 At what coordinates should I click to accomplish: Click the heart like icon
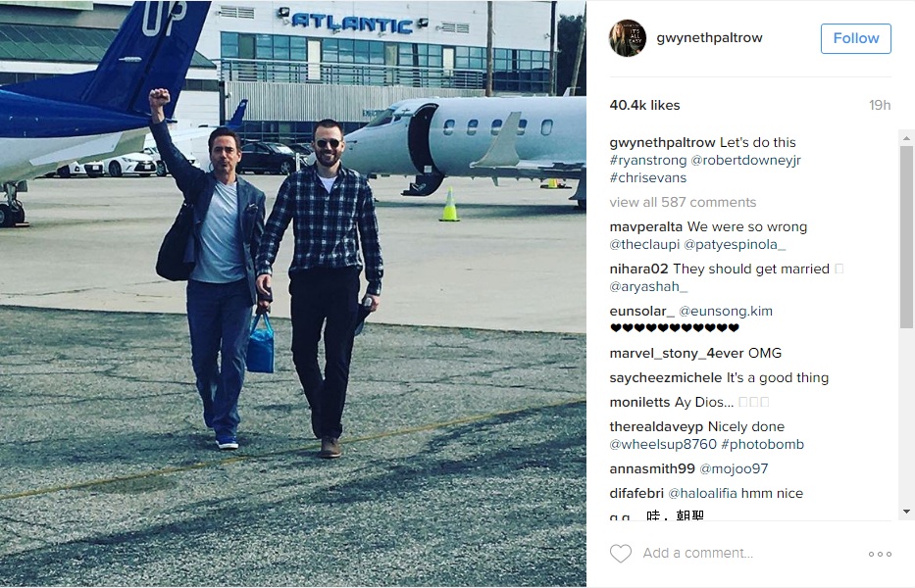coord(621,553)
